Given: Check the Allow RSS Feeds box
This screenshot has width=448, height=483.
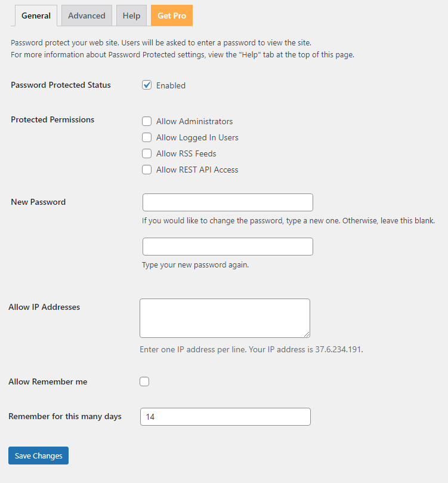Looking at the screenshot, I should (x=147, y=153).
